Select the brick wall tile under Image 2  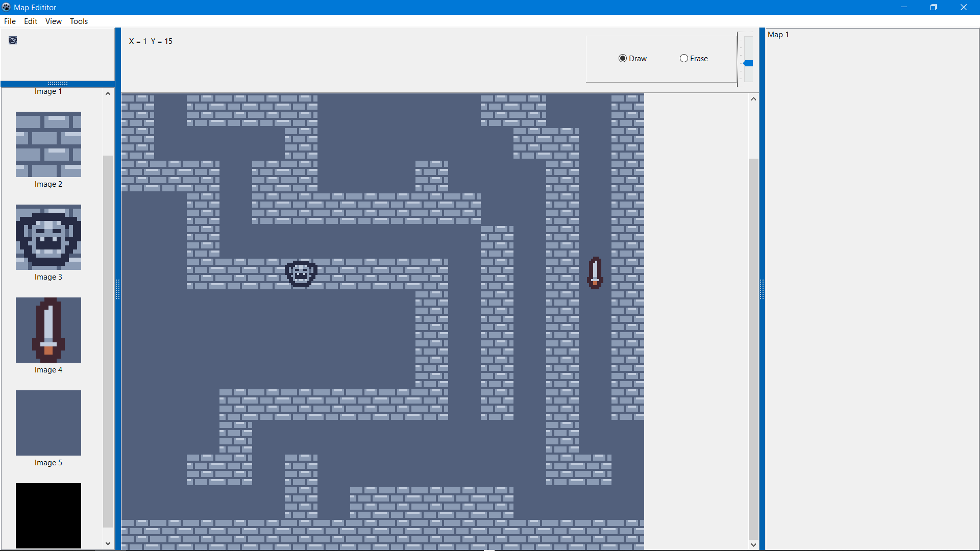pyautogui.click(x=48, y=145)
